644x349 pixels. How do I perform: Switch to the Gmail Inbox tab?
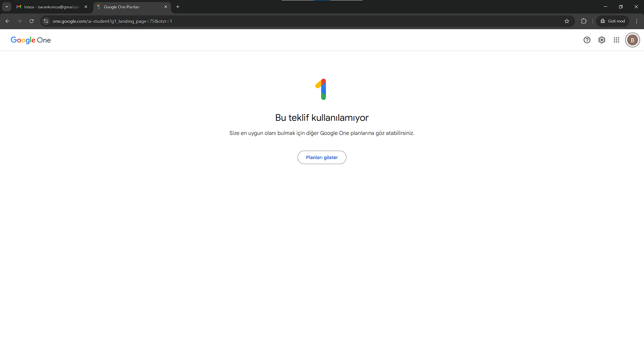click(52, 7)
